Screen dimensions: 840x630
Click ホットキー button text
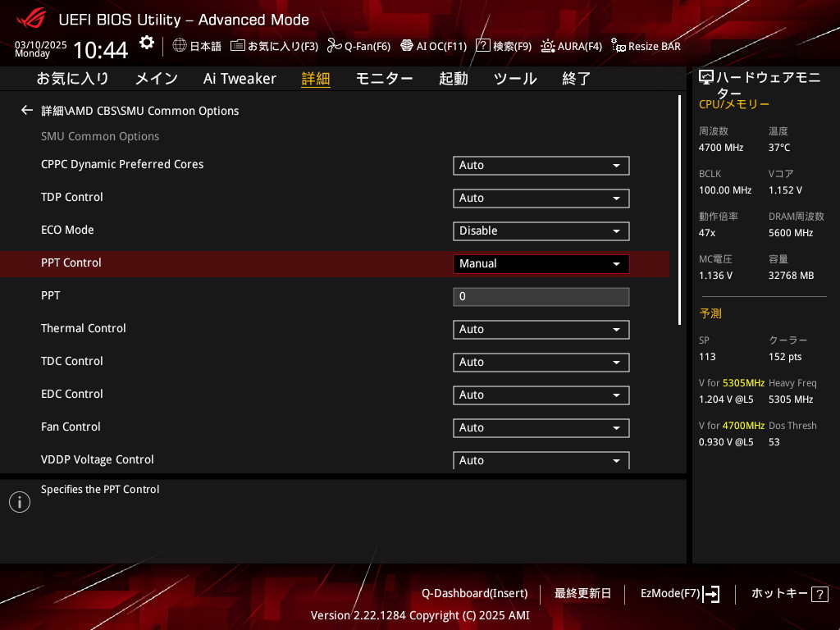point(779,594)
